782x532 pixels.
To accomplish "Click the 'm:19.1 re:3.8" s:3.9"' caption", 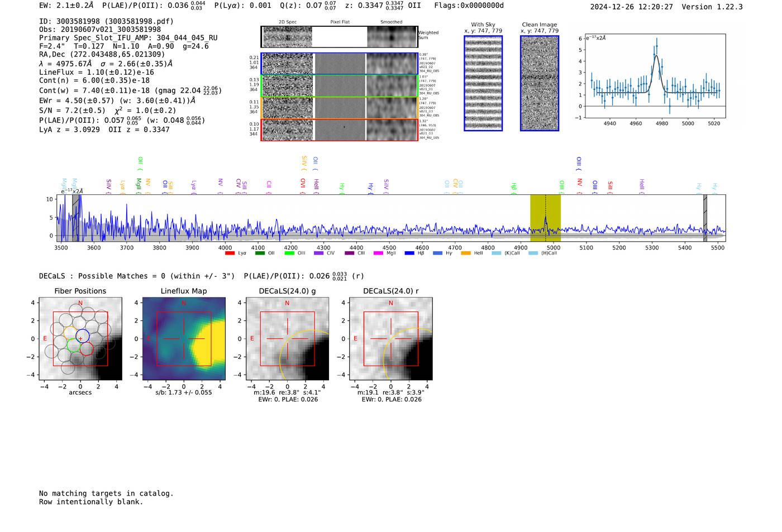I will coord(391,392).
